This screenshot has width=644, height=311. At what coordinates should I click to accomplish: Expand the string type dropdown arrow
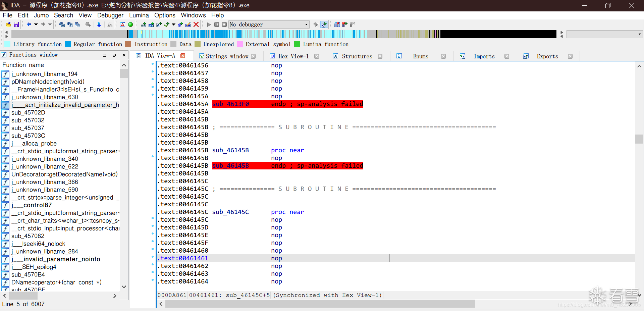(x=173, y=24)
